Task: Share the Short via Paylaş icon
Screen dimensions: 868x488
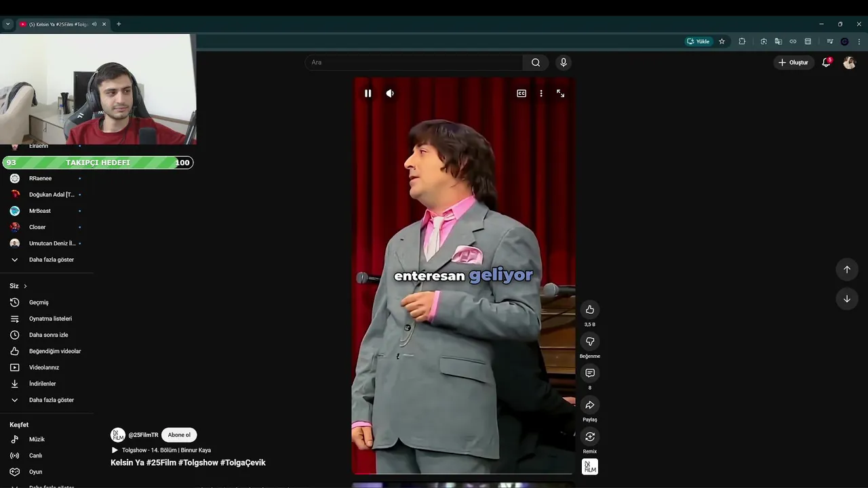Action: pyautogui.click(x=590, y=405)
